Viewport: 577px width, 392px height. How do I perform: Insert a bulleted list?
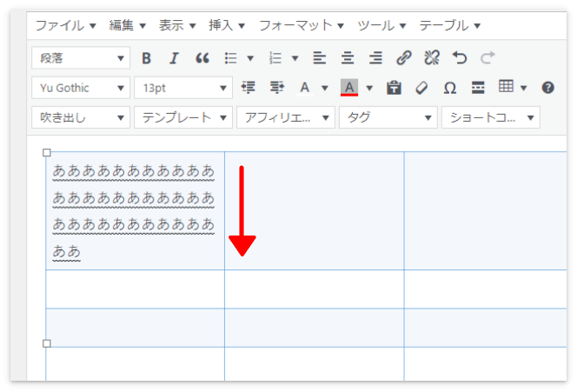231,58
